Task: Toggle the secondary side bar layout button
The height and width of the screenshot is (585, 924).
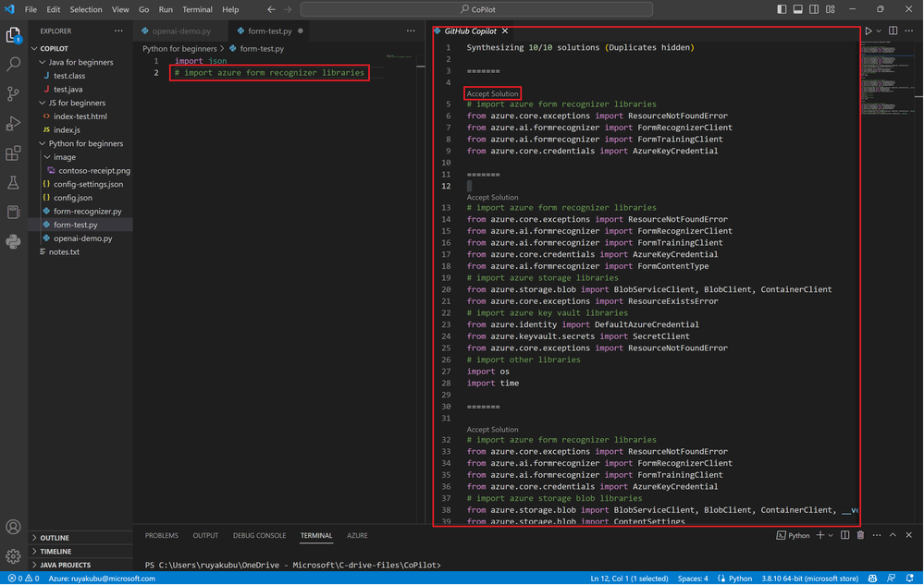Action: (x=813, y=9)
